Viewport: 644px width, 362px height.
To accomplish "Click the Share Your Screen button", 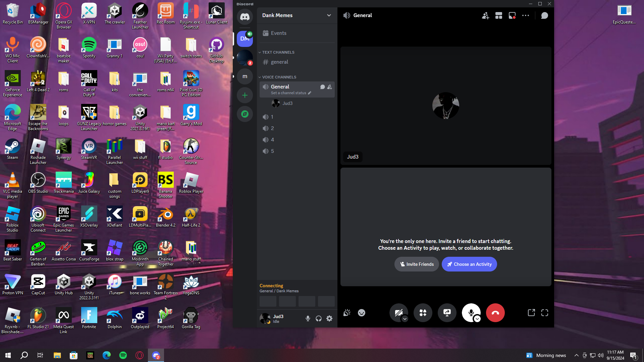I will 447,313.
